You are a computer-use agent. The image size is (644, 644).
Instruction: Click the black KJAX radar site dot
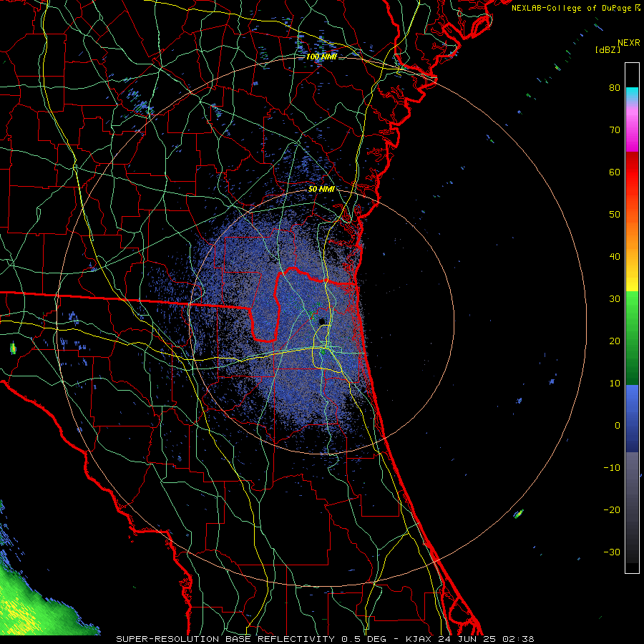322,321
